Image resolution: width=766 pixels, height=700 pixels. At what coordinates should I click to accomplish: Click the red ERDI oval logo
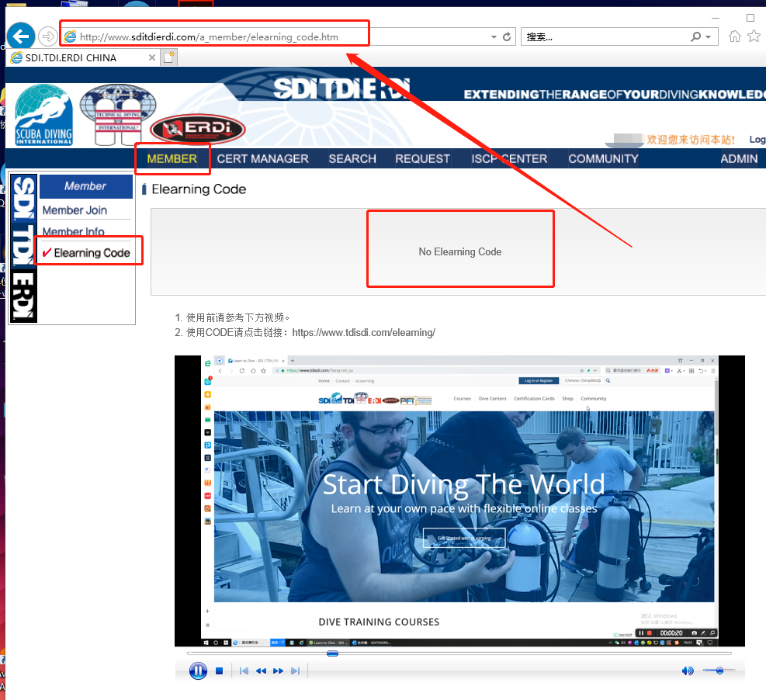(x=198, y=130)
